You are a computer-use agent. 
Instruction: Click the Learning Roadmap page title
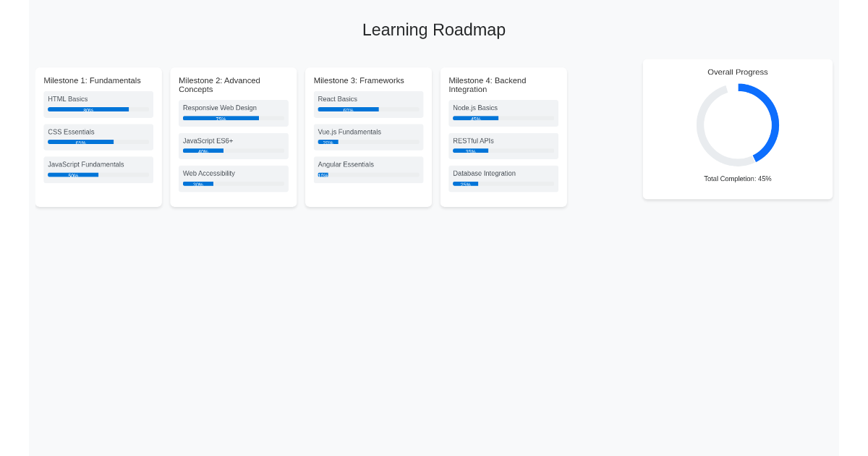(434, 30)
